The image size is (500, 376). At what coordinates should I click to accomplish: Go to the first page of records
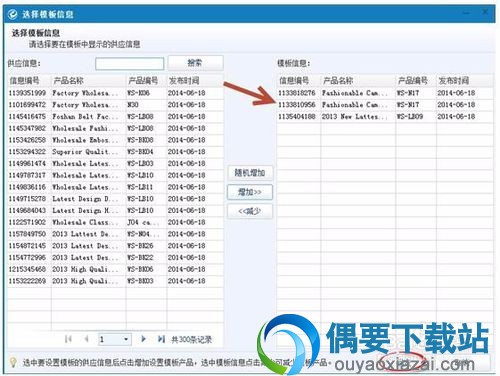click(x=68, y=339)
